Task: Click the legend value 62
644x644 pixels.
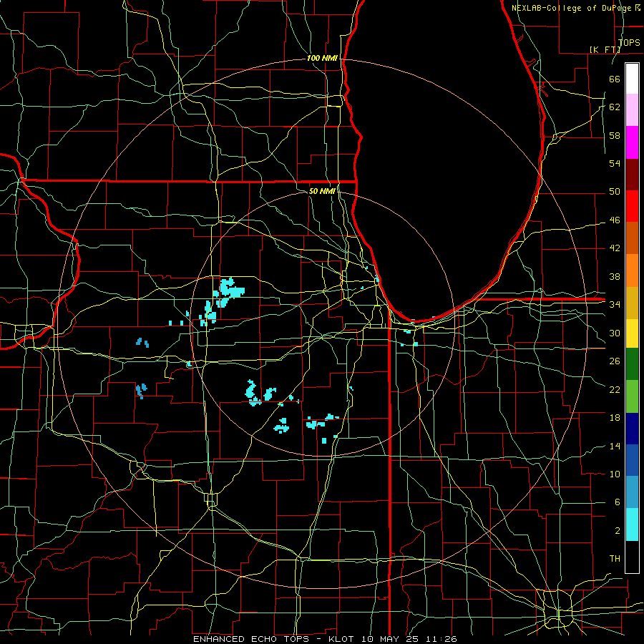Action: (615, 107)
